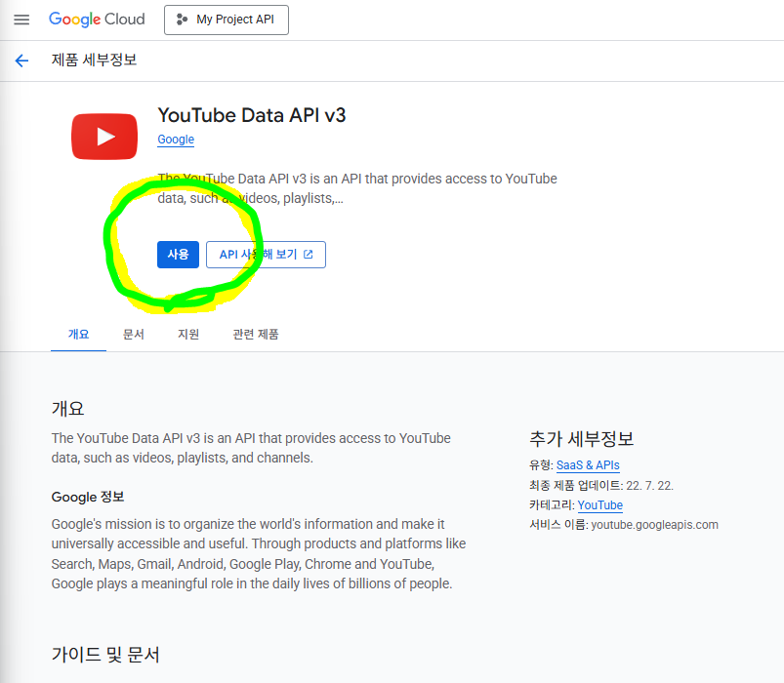Click the YouTube red play logo
This screenshot has width=784, height=683.
pos(104,137)
